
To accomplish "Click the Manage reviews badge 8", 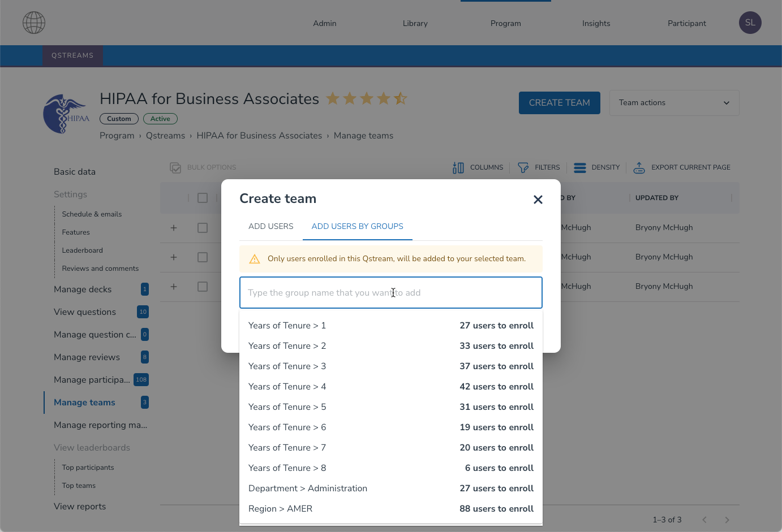I will pyautogui.click(x=145, y=357).
